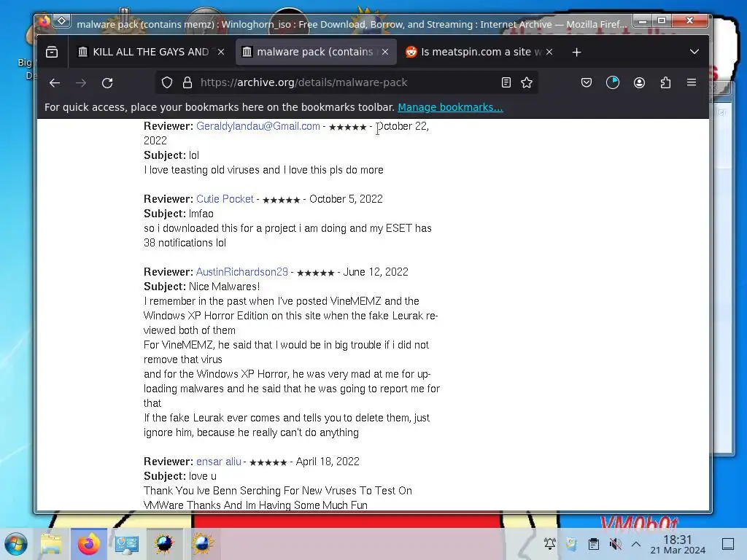Click the Firefox taskbar icon
The image size is (747, 560).
coord(88,544)
